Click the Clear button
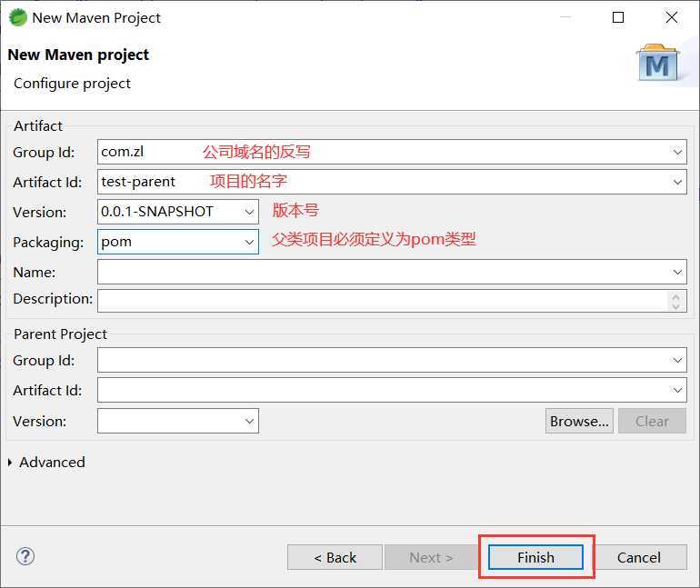The image size is (700, 588). pyautogui.click(x=652, y=421)
